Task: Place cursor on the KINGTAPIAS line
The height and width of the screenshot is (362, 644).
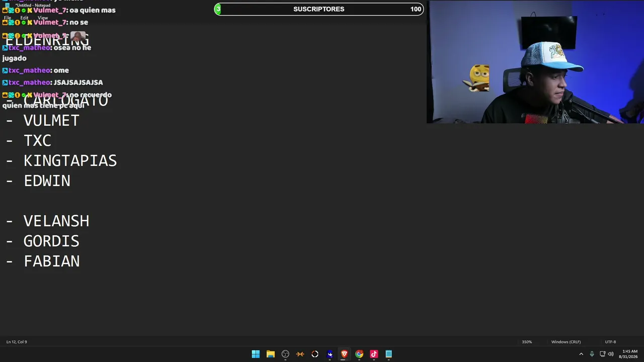Action: pos(70,161)
